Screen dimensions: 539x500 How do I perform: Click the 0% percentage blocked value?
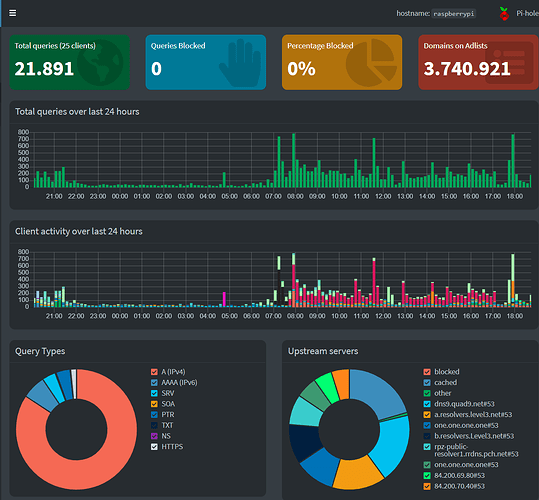[x=301, y=69]
